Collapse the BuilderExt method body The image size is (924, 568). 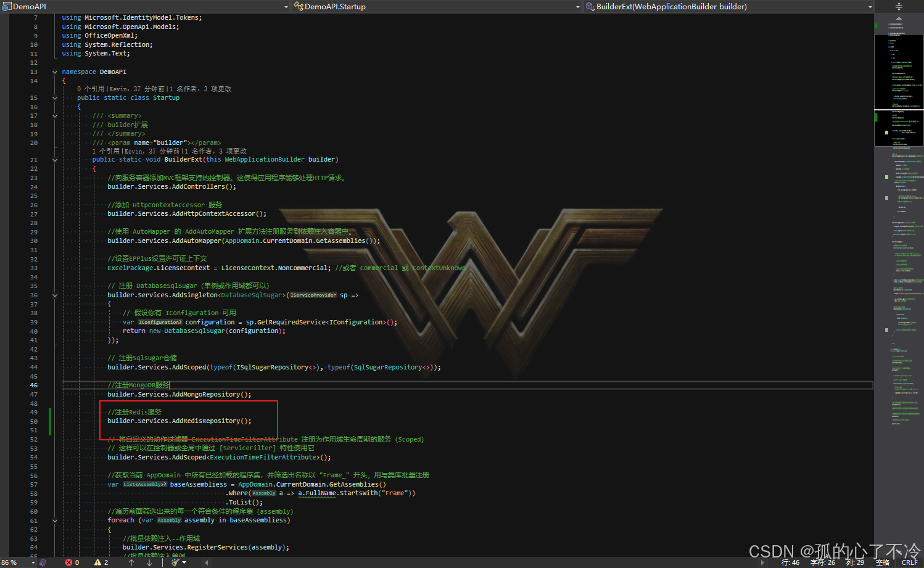(x=55, y=160)
